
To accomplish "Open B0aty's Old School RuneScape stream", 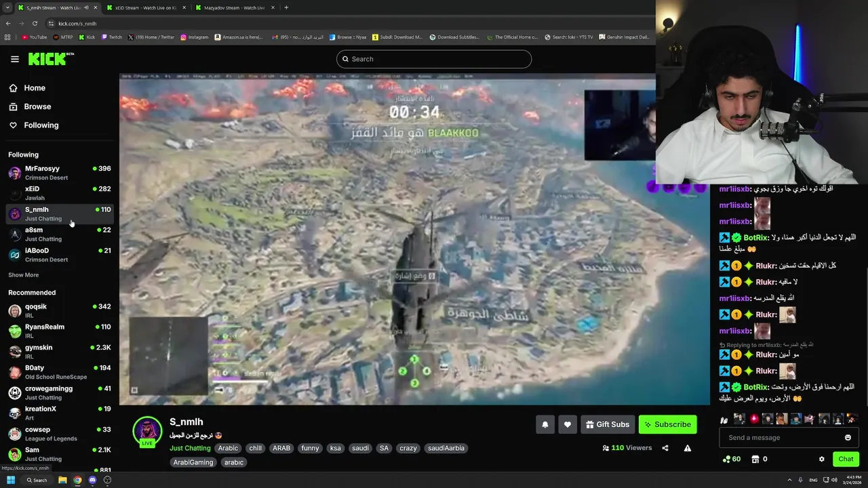I will [60, 372].
